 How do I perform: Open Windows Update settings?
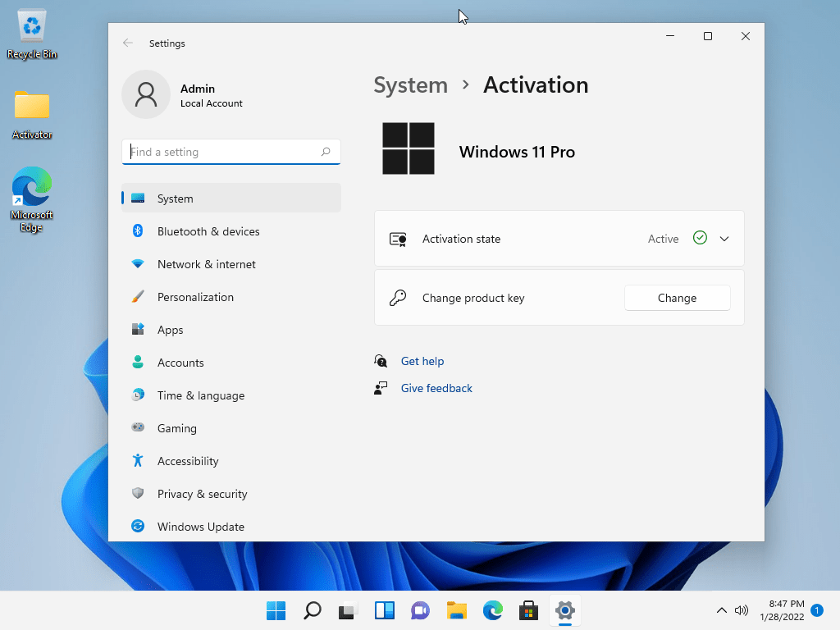[x=231, y=527]
